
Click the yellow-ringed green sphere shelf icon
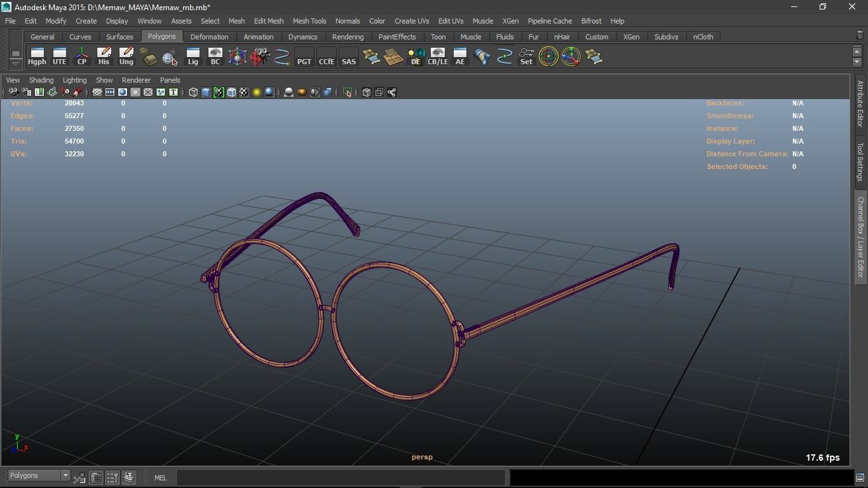pos(548,57)
